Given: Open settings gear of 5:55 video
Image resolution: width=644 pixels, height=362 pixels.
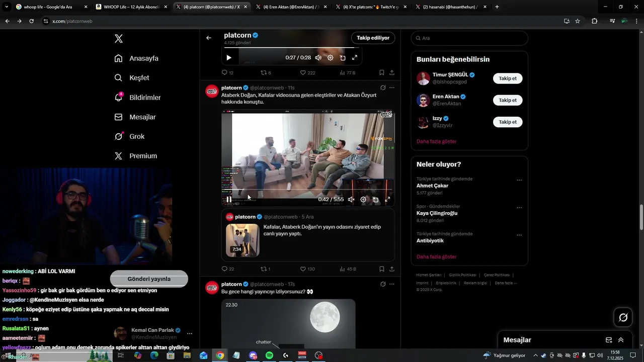Looking at the screenshot, I should click(x=363, y=200).
